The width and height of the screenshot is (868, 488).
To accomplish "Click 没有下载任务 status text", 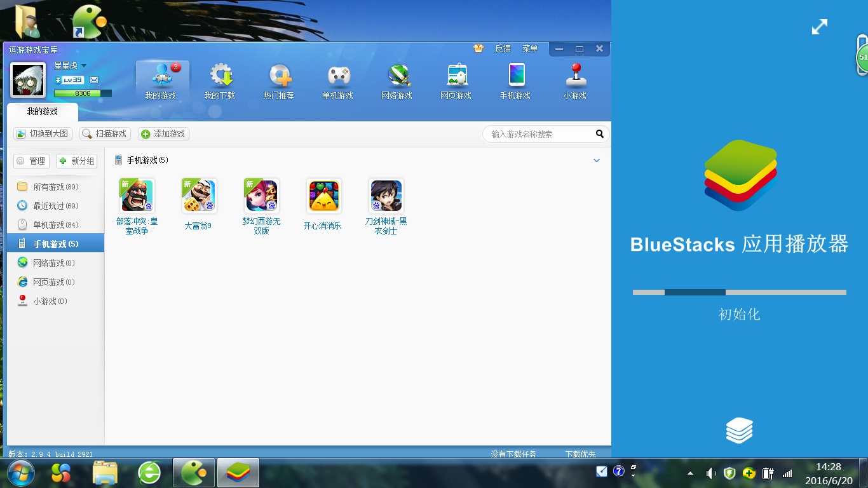I will click(x=513, y=454).
